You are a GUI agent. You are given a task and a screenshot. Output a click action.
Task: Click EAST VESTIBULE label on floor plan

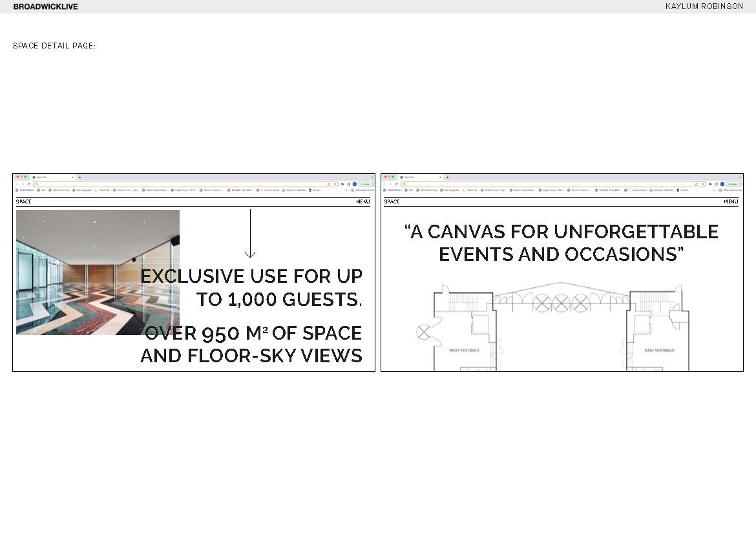tap(659, 351)
